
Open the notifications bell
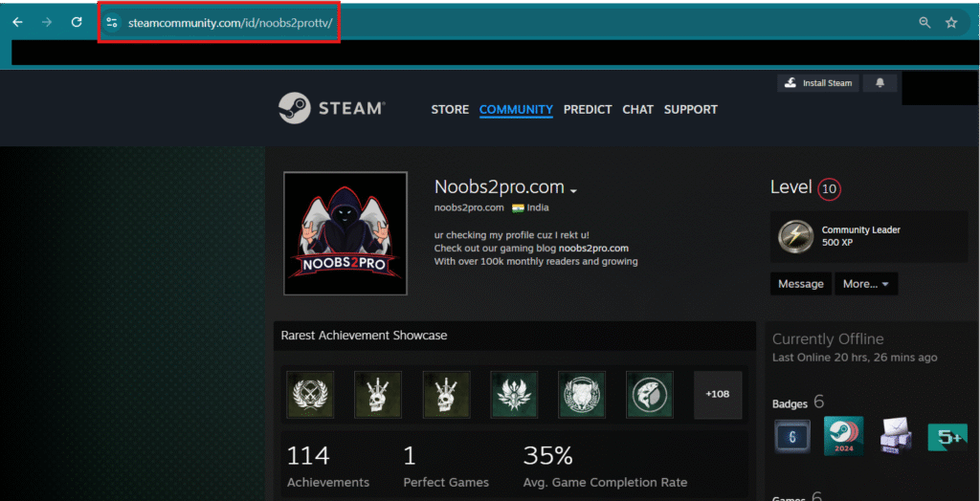(x=880, y=83)
